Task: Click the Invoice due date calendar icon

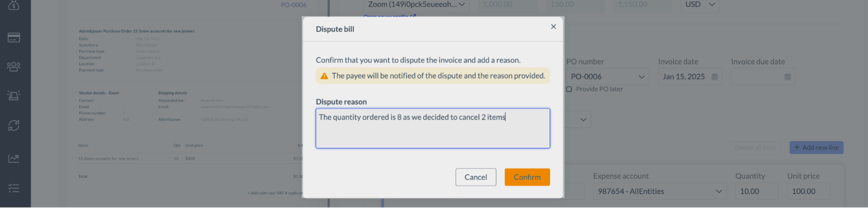Action: (788, 77)
